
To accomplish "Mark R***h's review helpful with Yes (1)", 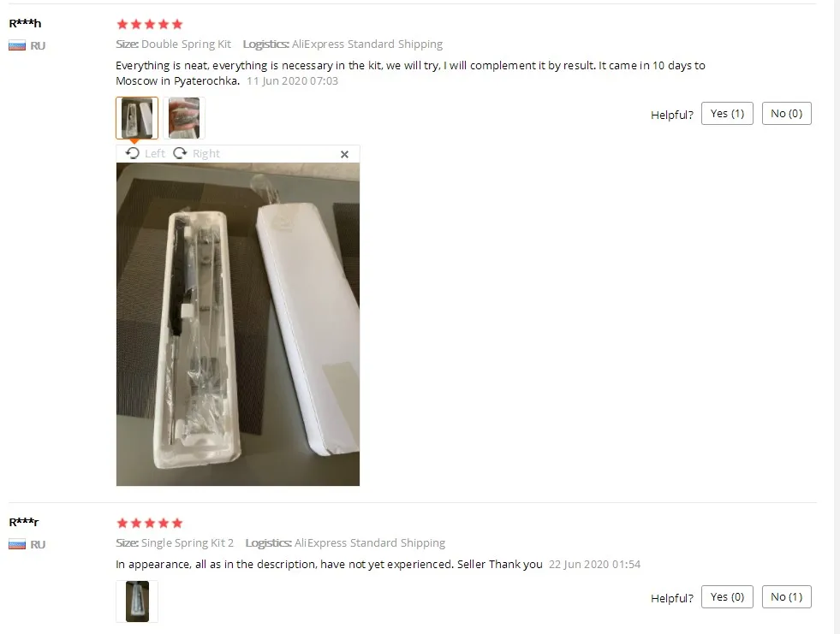I will coord(727,114).
